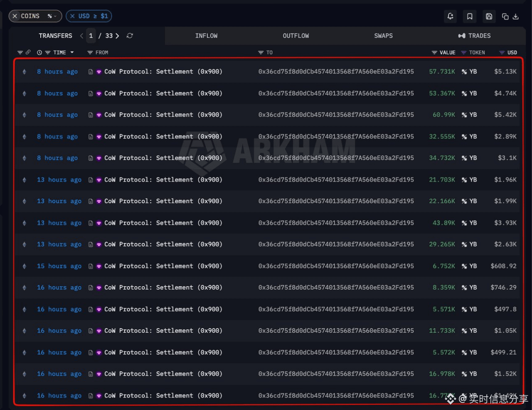Open the TIME column filter

click(x=48, y=52)
